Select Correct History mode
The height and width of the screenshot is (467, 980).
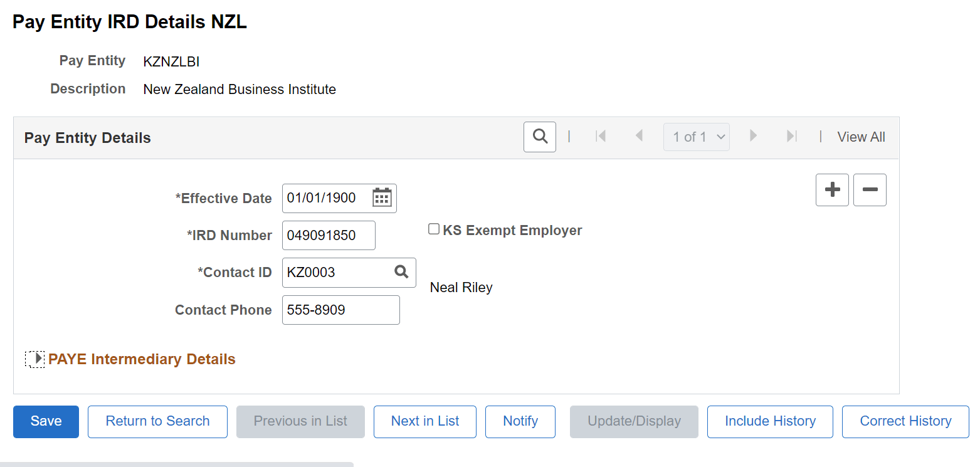[905, 421]
